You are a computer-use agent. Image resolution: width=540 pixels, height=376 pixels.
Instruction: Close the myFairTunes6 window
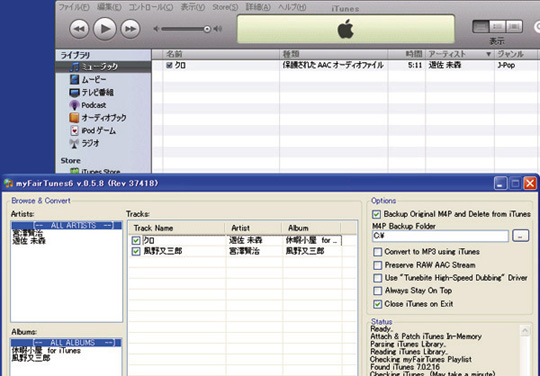(530, 184)
